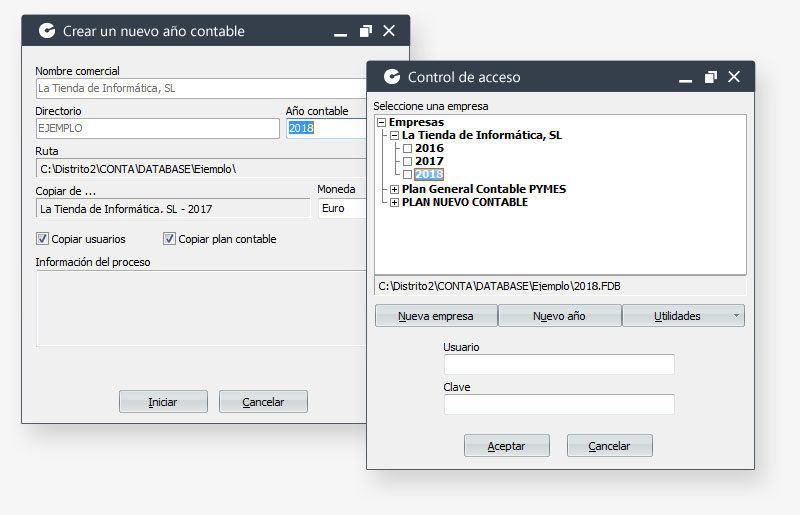Click the Iniciar button
The image size is (800, 515).
(x=163, y=402)
